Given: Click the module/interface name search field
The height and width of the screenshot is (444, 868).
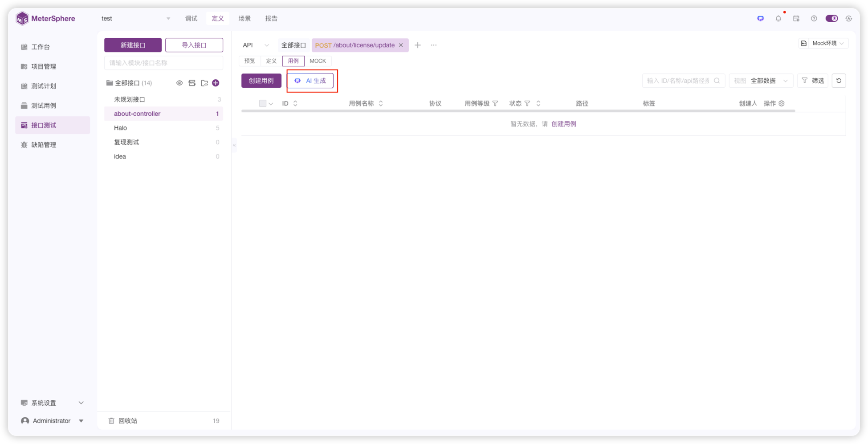Looking at the screenshot, I should pyautogui.click(x=163, y=63).
